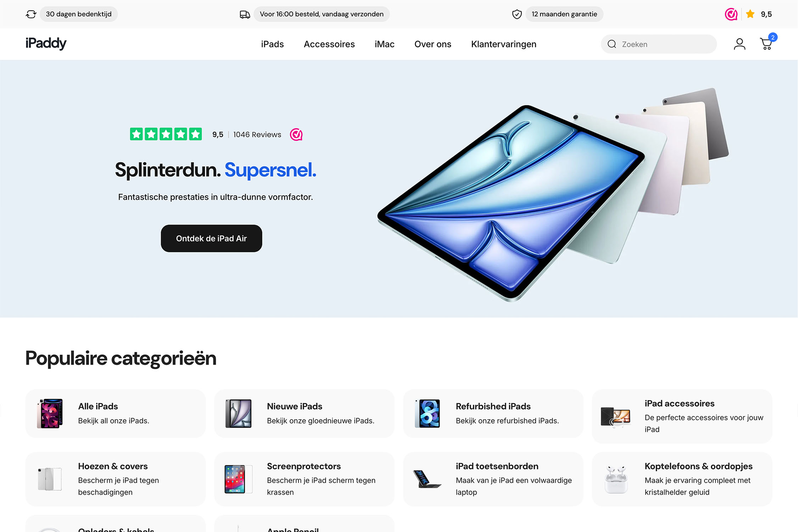The width and height of the screenshot is (798, 532).
Task: Click the 1046 Reviews link
Action: [257, 135]
